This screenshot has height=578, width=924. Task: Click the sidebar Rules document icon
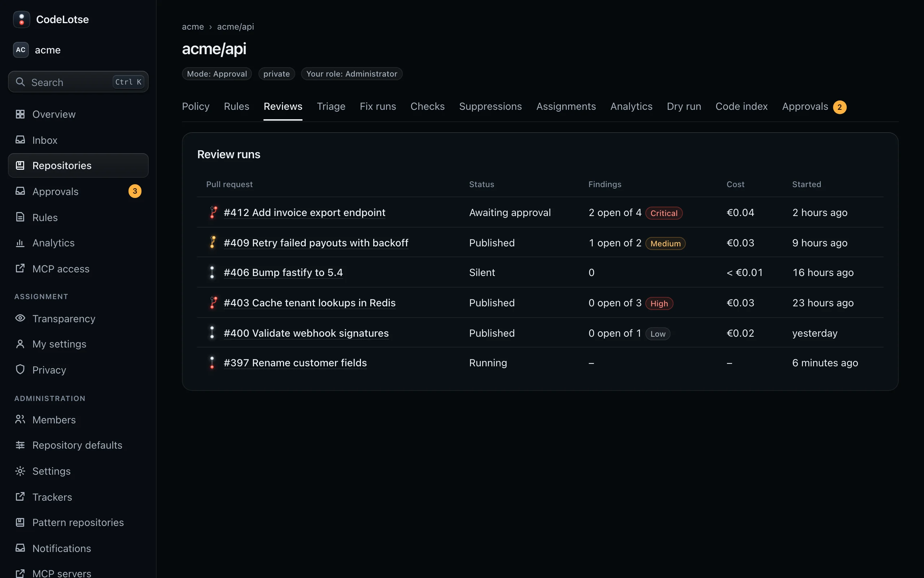click(x=20, y=217)
